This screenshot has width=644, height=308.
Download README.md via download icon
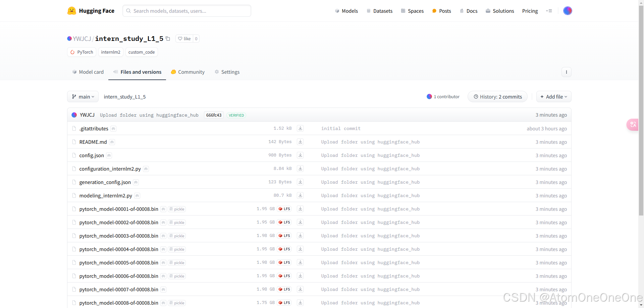click(x=300, y=142)
